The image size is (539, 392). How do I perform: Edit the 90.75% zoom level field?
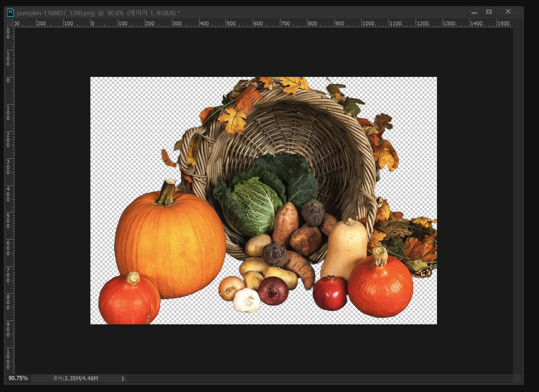18,378
